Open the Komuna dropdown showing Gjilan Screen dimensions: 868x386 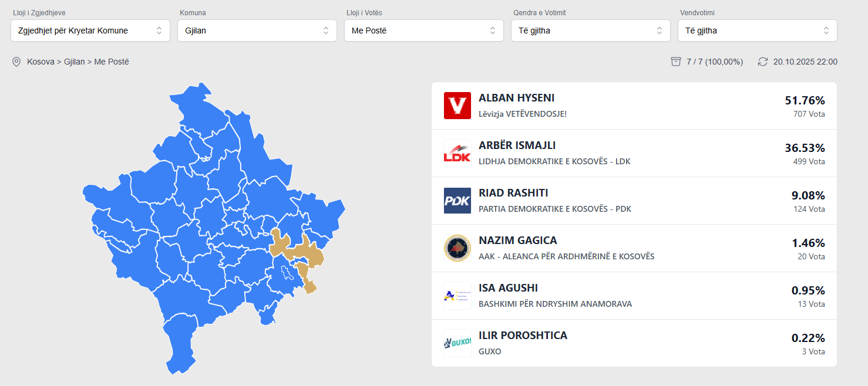point(257,31)
